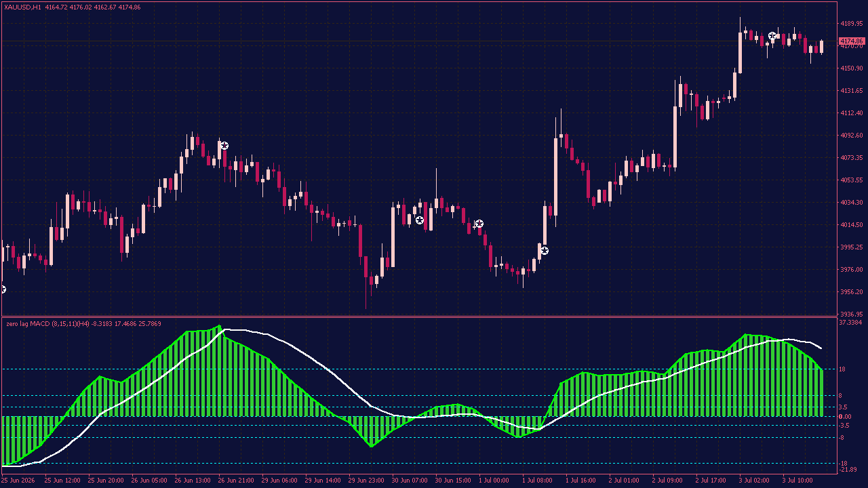The image size is (868, 488).
Task: Click the 25 Jun 20:00 time label
Action: point(105,481)
